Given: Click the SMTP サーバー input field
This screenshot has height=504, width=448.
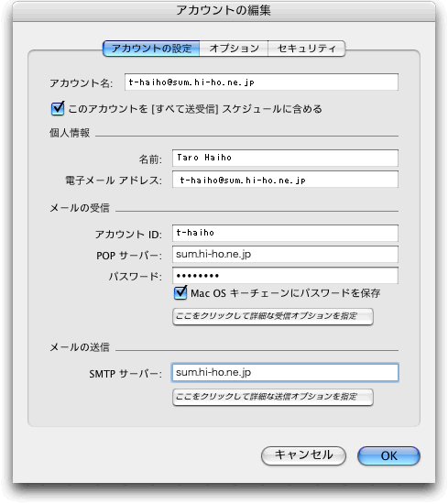Looking at the screenshot, I should coord(285,373).
